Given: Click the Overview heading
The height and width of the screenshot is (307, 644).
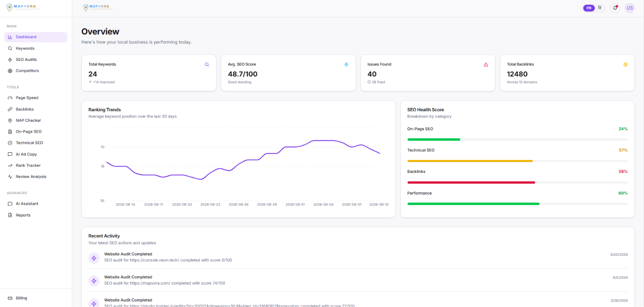Looking at the screenshot, I should 100,32.
